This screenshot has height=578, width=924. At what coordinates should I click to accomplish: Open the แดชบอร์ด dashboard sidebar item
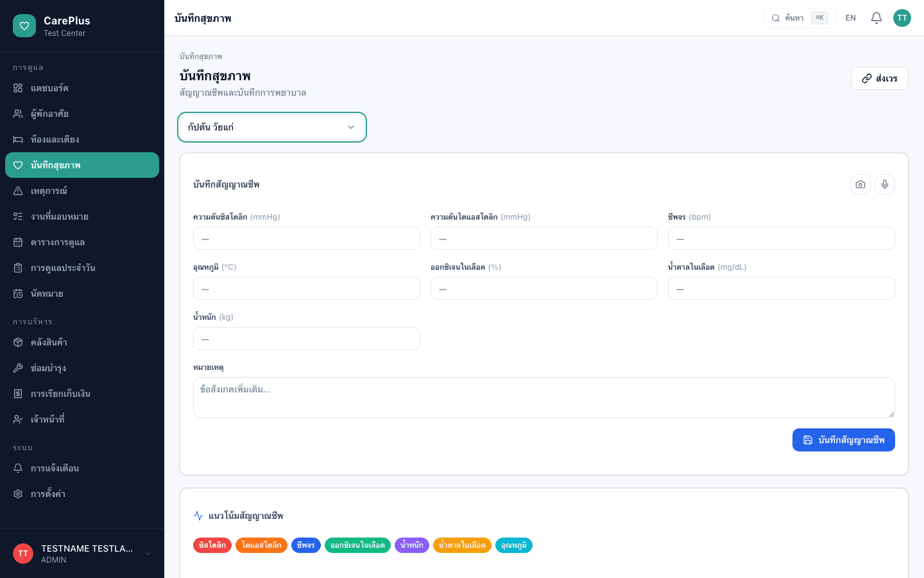point(82,88)
